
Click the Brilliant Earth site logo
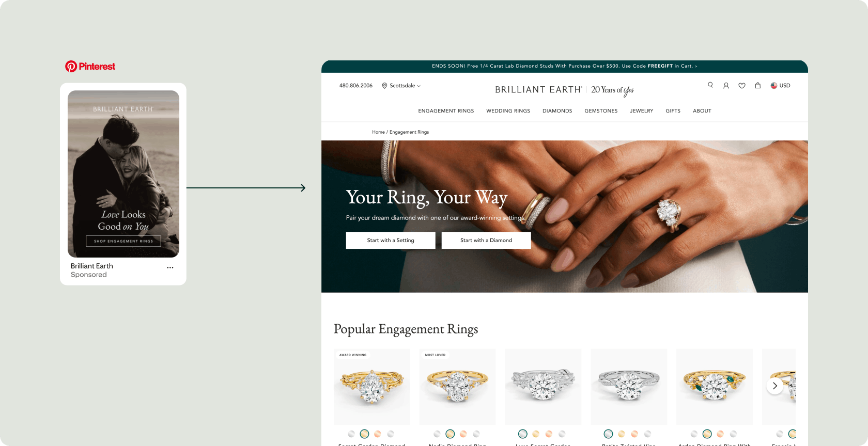538,90
